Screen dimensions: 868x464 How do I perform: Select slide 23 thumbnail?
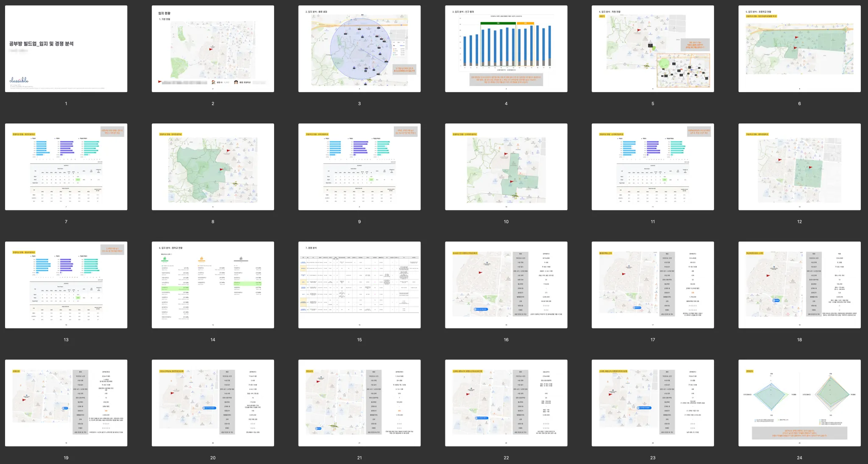pyautogui.click(x=653, y=403)
